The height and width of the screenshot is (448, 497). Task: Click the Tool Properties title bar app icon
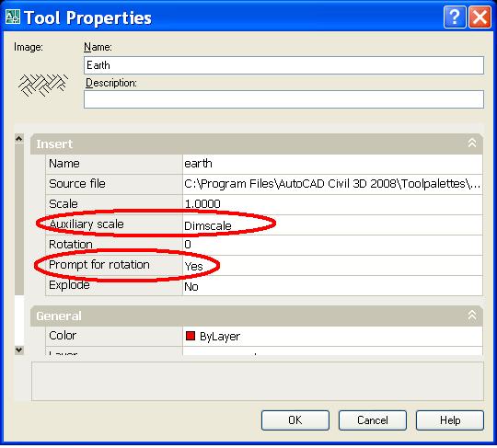click(12, 17)
